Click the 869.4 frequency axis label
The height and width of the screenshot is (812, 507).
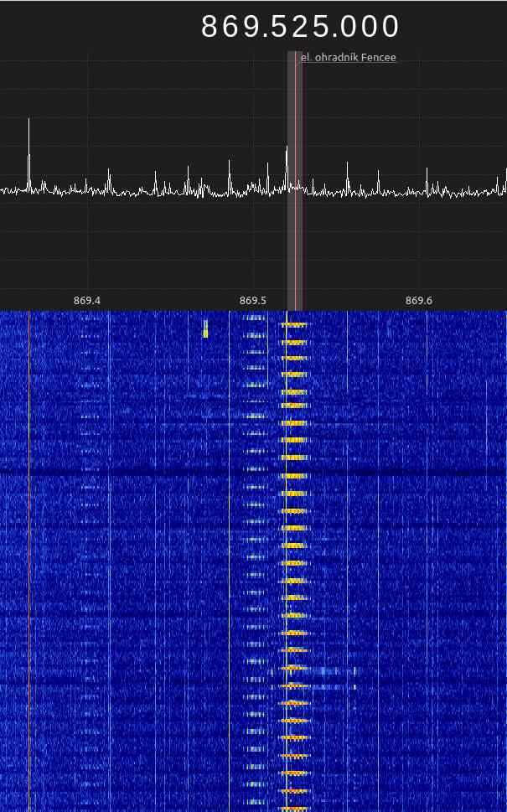click(86, 301)
